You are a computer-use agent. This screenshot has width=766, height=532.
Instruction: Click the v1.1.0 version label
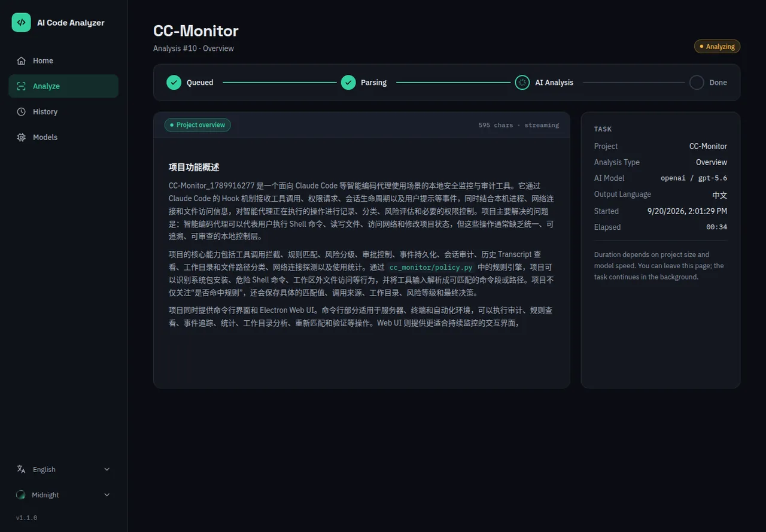(x=26, y=518)
